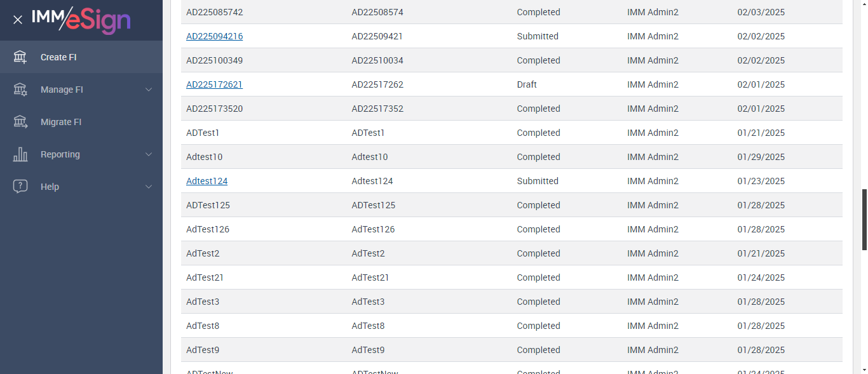Open the Adtest124 submitted link

pyautogui.click(x=207, y=181)
